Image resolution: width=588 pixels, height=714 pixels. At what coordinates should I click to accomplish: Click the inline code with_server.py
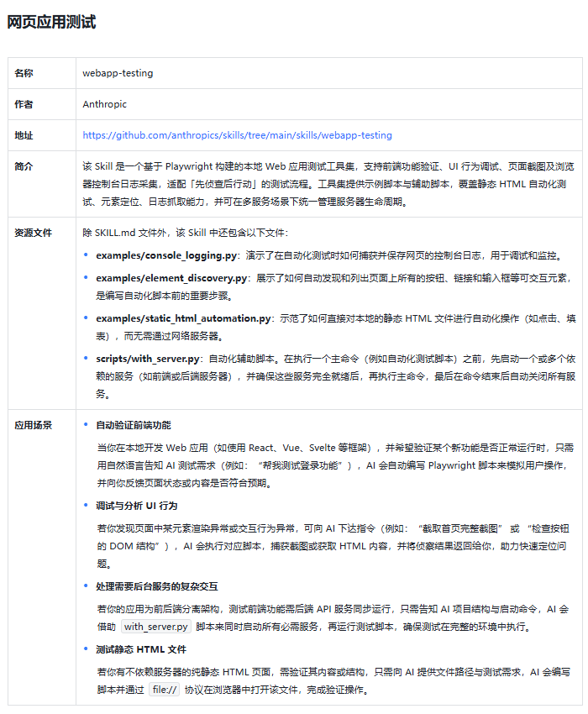[x=156, y=627]
